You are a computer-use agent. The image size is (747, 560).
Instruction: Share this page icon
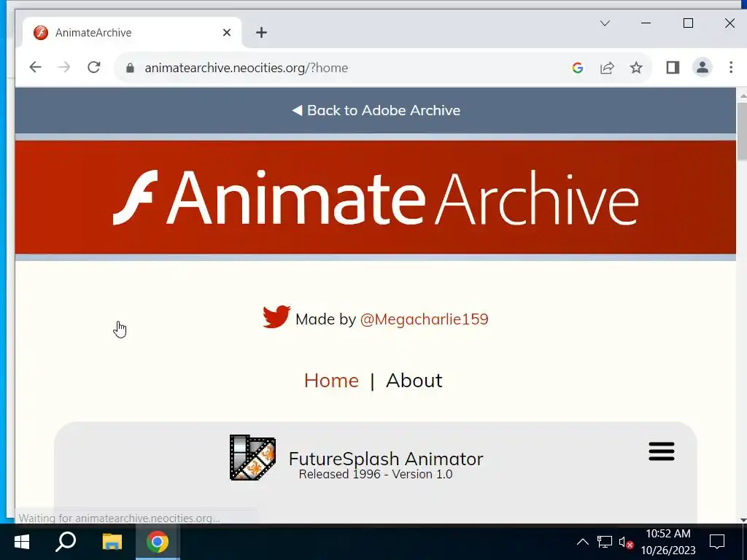click(607, 68)
